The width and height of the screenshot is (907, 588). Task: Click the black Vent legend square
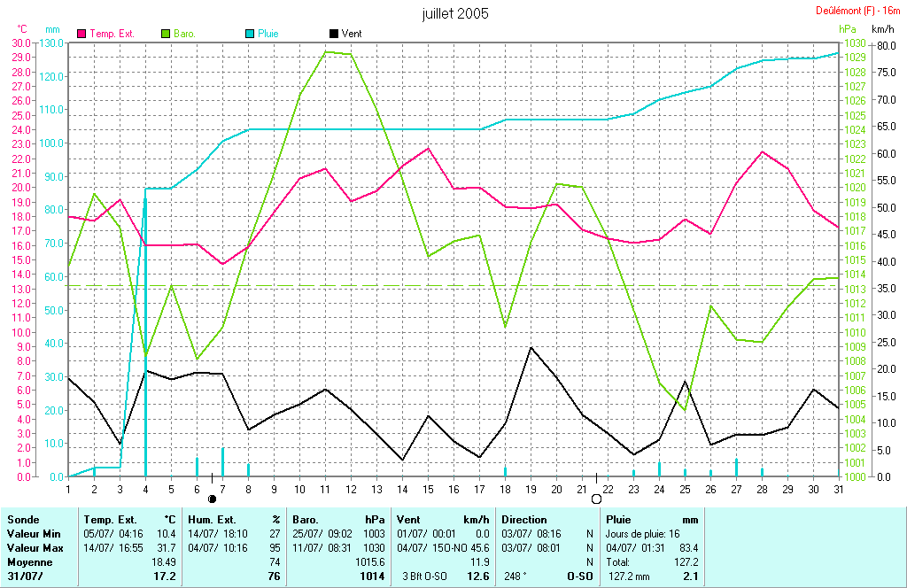point(334,34)
